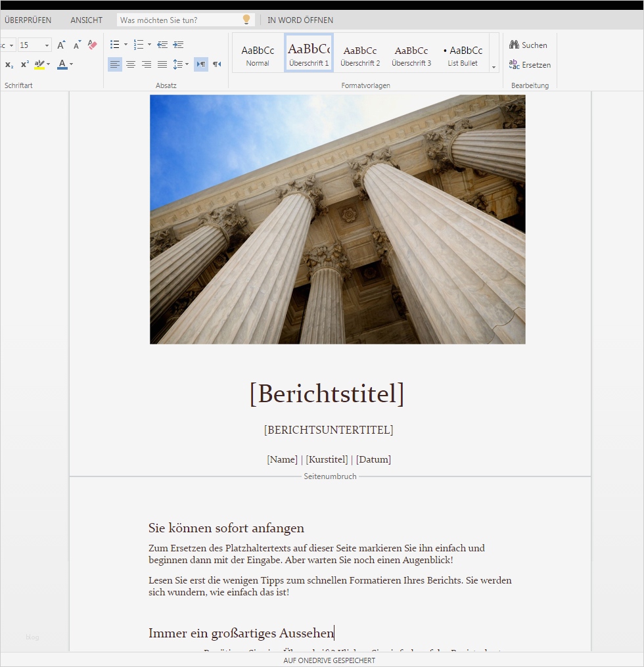This screenshot has height=667, width=644.
Task: Click the IN WORD ÖFFNEN button
Action: [x=300, y=20]
